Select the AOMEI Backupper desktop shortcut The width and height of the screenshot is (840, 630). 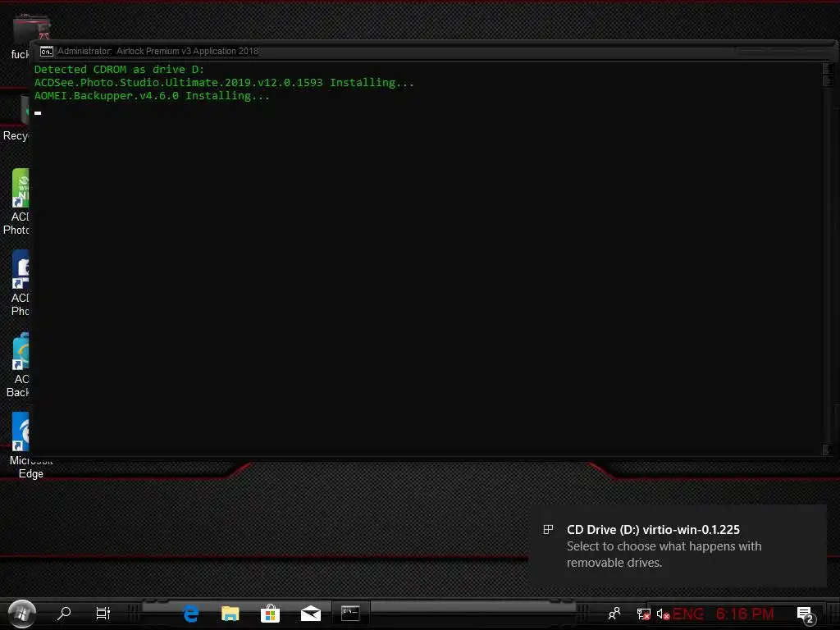point(18,365)
